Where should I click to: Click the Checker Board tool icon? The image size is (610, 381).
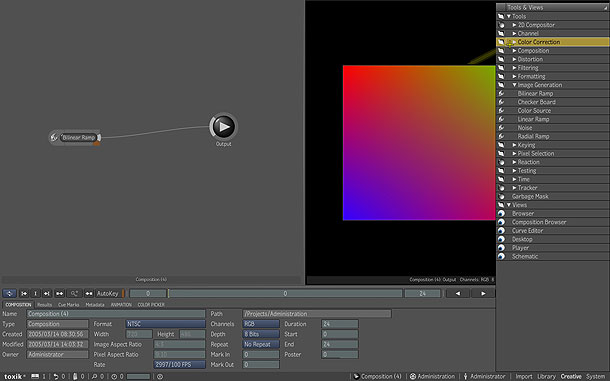pyautogui.click(x=501, y=102)
